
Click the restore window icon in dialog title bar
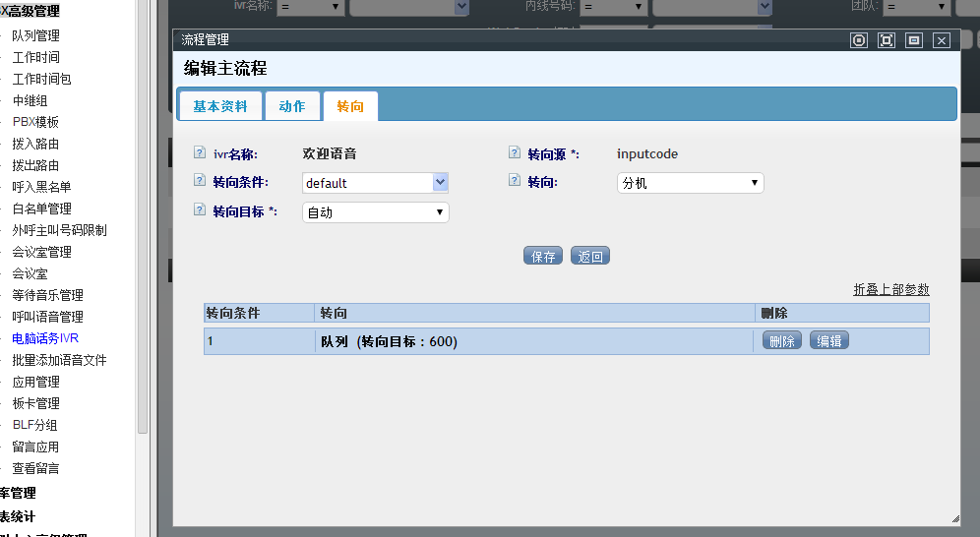(x=914, y=40)
